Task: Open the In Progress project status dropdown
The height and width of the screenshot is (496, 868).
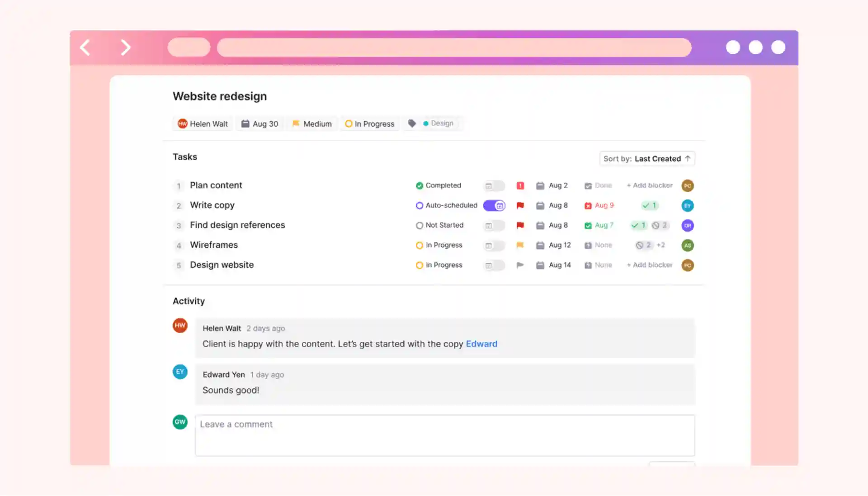Action: (370, 124)
